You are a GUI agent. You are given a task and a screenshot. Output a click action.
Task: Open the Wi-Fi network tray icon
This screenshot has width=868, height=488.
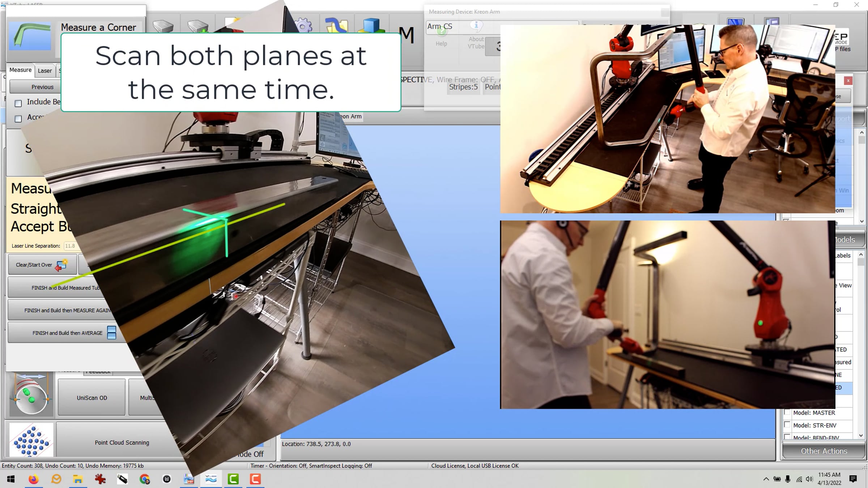(799, 479)
